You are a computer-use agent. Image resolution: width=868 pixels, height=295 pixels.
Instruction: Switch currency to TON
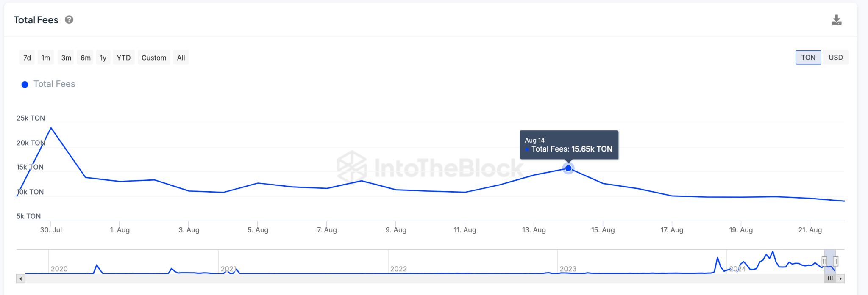pyautogui.click(x=808, y=58)
